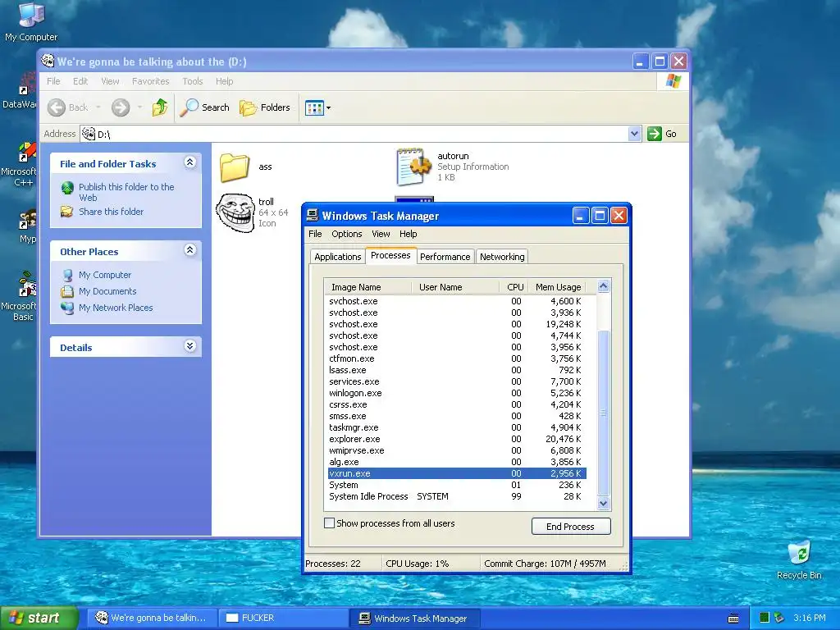Switch to the Networking tab
This screenshot has width=840, height=630.
click(502, 257)
